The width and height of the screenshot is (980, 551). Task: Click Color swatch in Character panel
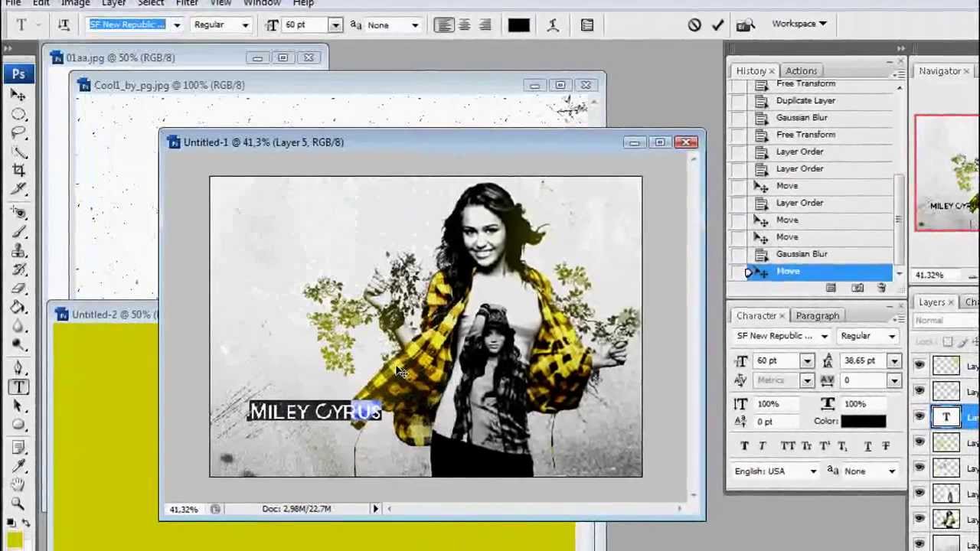(864, 422)
